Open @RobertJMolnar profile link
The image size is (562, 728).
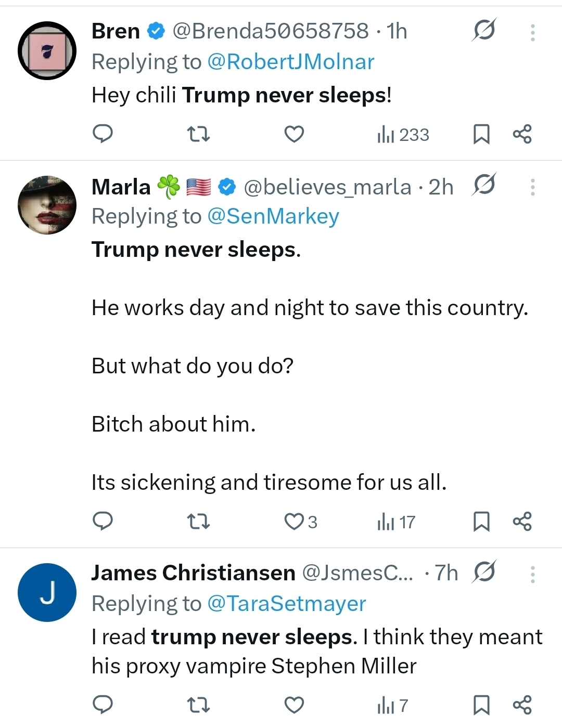290,62
